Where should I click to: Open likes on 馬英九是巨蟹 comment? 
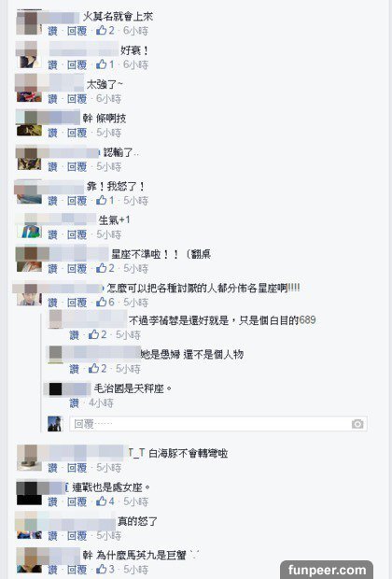pyautogui.click(x=105, y=570)
